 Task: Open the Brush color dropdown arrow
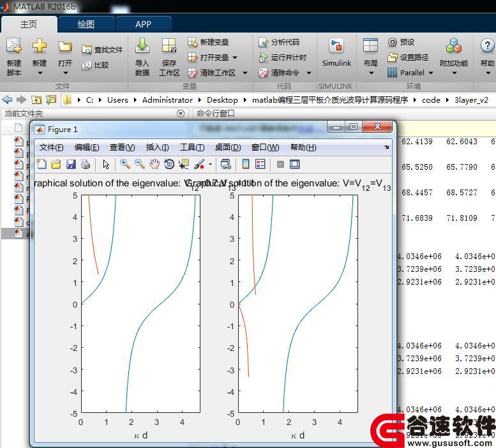[210, 164]
